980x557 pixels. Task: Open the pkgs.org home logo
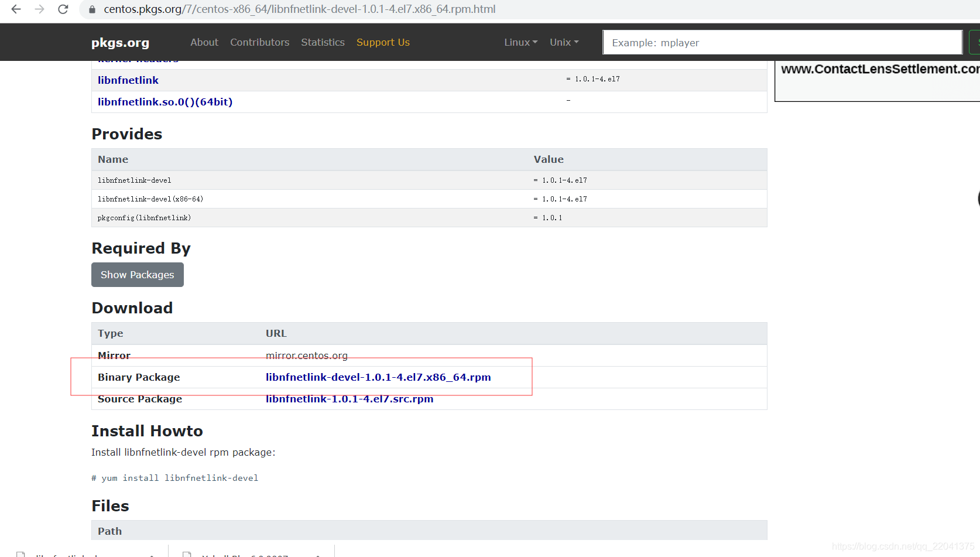(x=120, y=43)
